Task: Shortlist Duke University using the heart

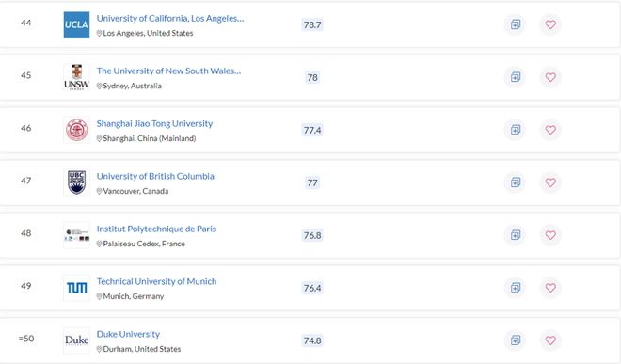Action: 550,340
